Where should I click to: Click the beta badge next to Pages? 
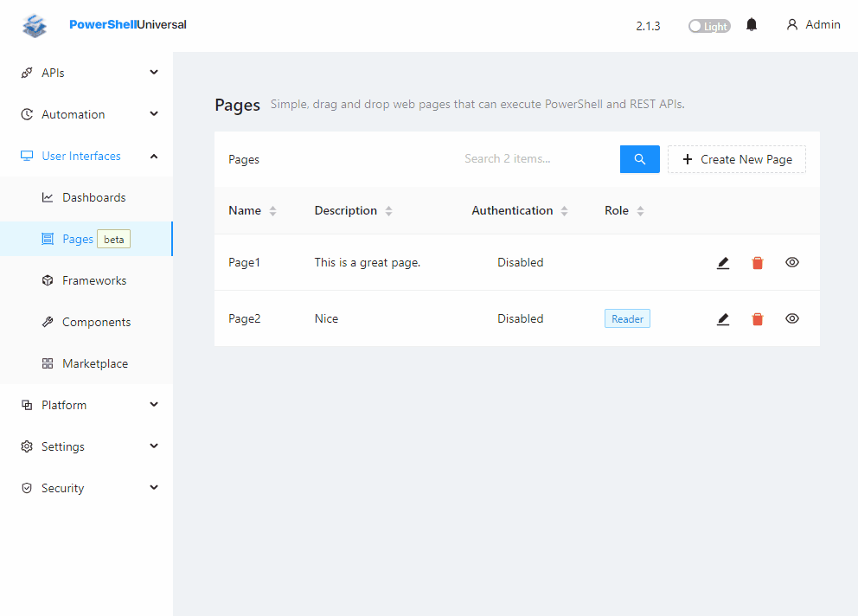pos(114,240)
